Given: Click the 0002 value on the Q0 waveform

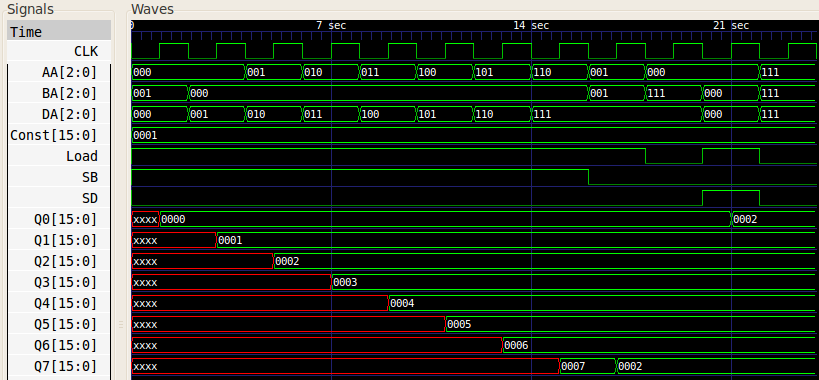Looking at the screenshot, I should pyautogui.click(x=745, y=219).
